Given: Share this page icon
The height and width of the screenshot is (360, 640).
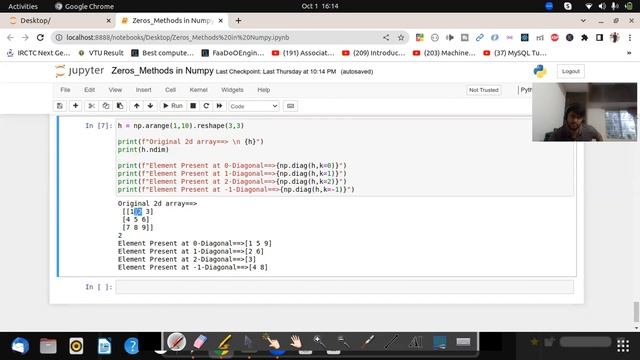Looking at the screenshot, I should (386, 38).
